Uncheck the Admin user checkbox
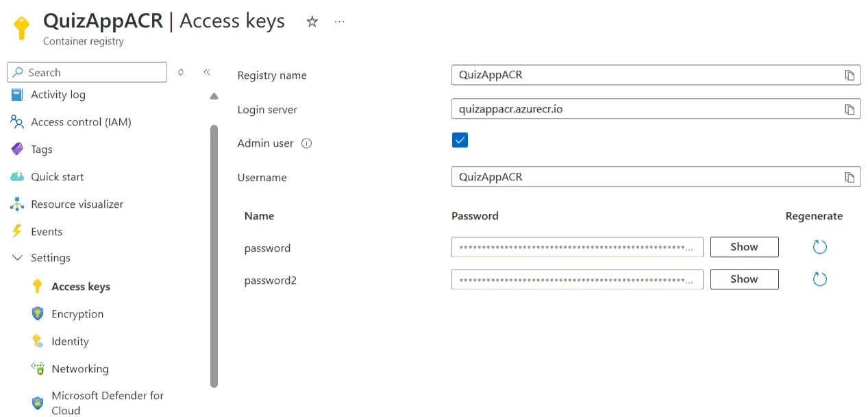Image resolution: width=868 pixels, height=417 pixels. point(460,141)
